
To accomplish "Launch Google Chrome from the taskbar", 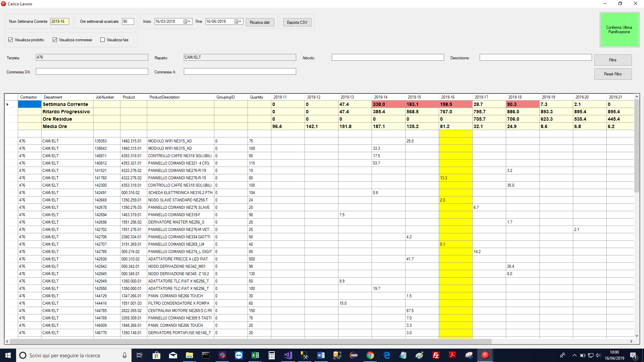I will tap(370, 355).
